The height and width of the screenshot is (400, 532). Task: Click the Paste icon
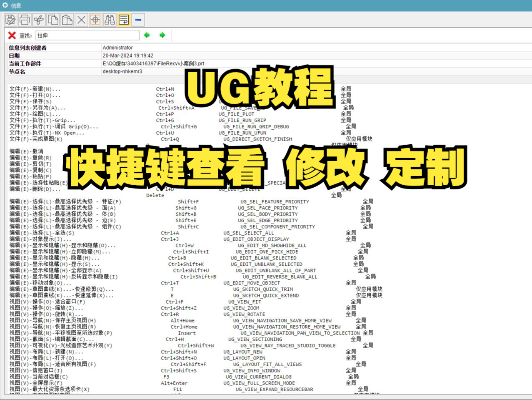click(x=67, y=19)
